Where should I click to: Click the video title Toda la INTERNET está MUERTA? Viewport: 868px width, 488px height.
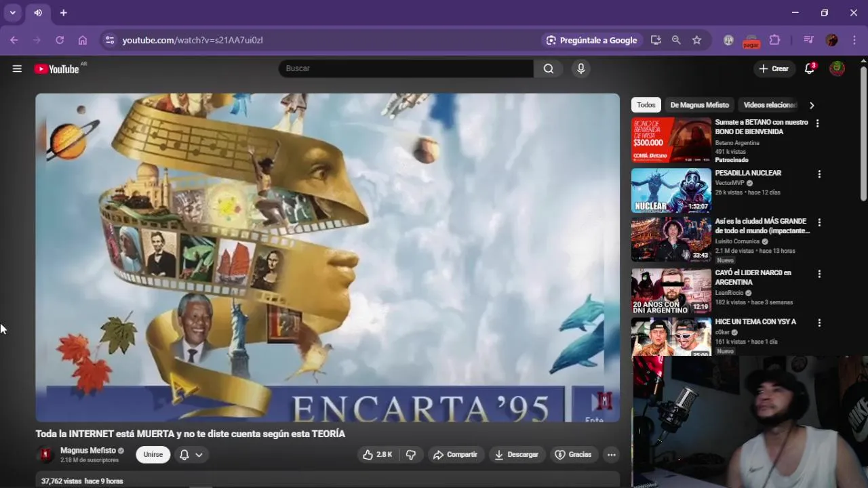click(191, 434)
